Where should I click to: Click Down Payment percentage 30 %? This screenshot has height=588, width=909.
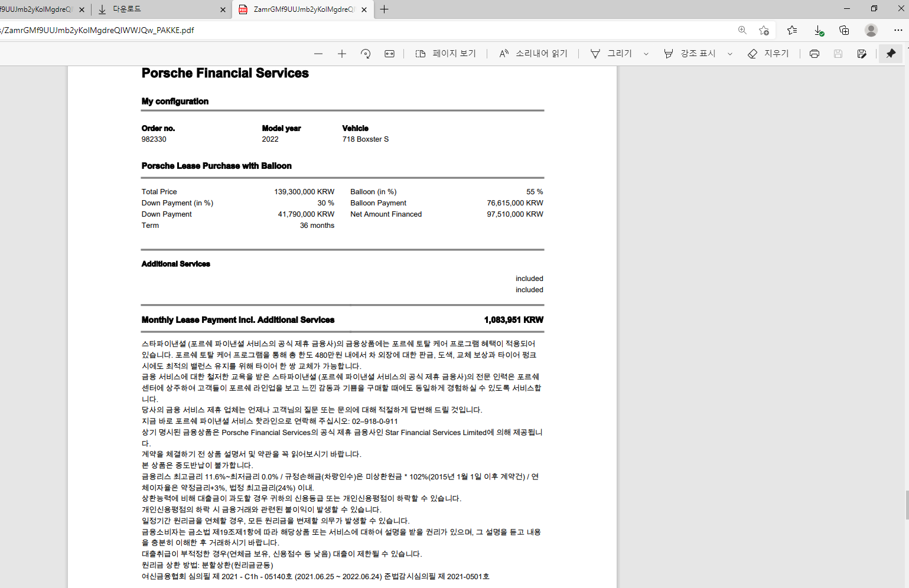click(326, 203)
